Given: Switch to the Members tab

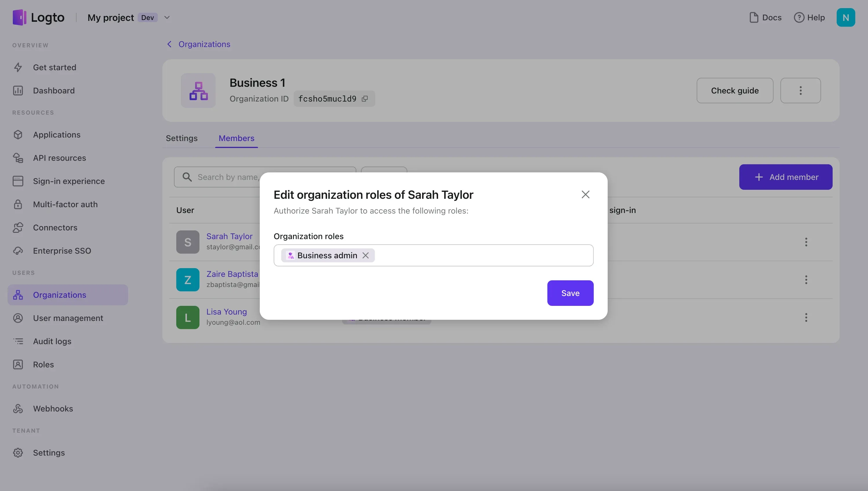Looking at the screenshot, I should [236, 138].
